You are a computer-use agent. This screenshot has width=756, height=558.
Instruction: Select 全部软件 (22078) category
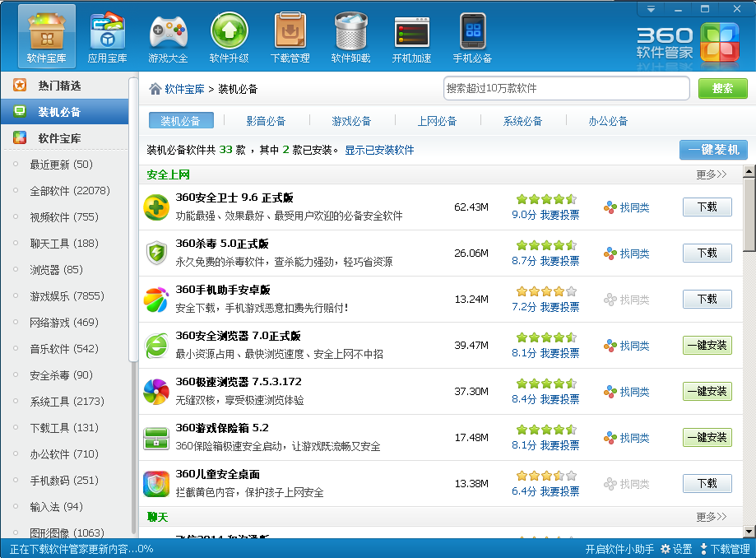pos(70,191)
